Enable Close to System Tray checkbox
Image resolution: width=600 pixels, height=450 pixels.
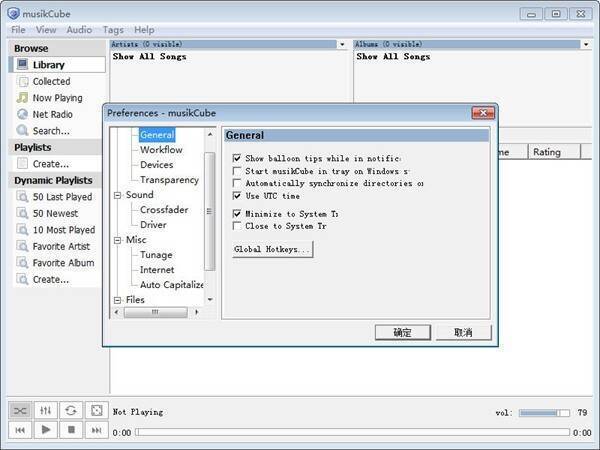click(237, 226)
